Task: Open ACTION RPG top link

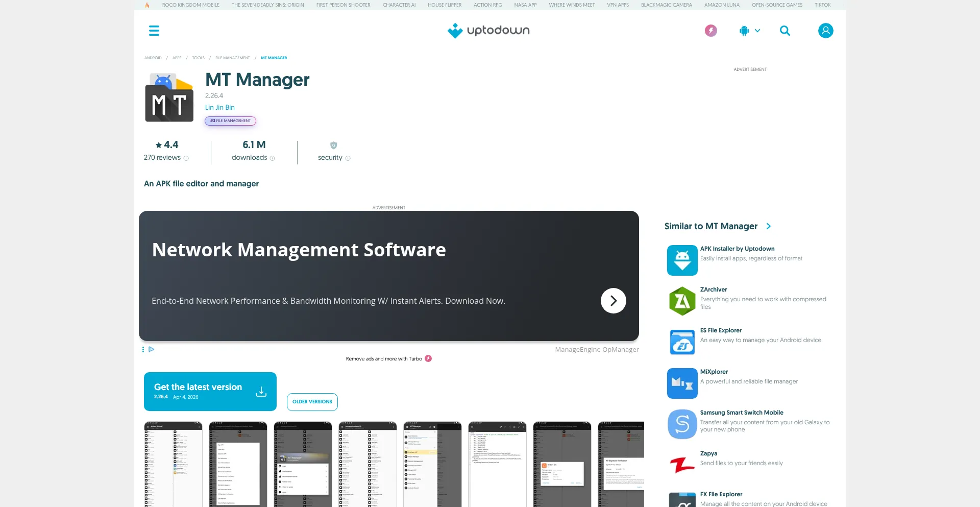Action: 488,5
